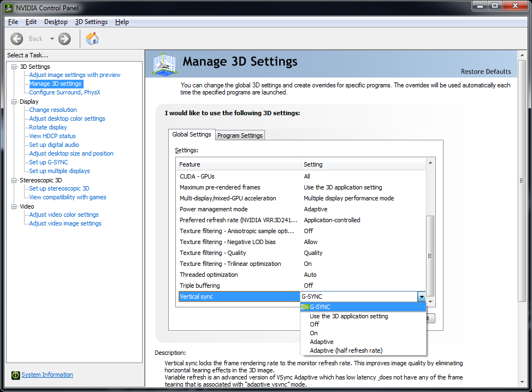Screen dimensions: 532x392
Task: Open the Back history dropdown arrow
Action: click(x=52, y=38)
